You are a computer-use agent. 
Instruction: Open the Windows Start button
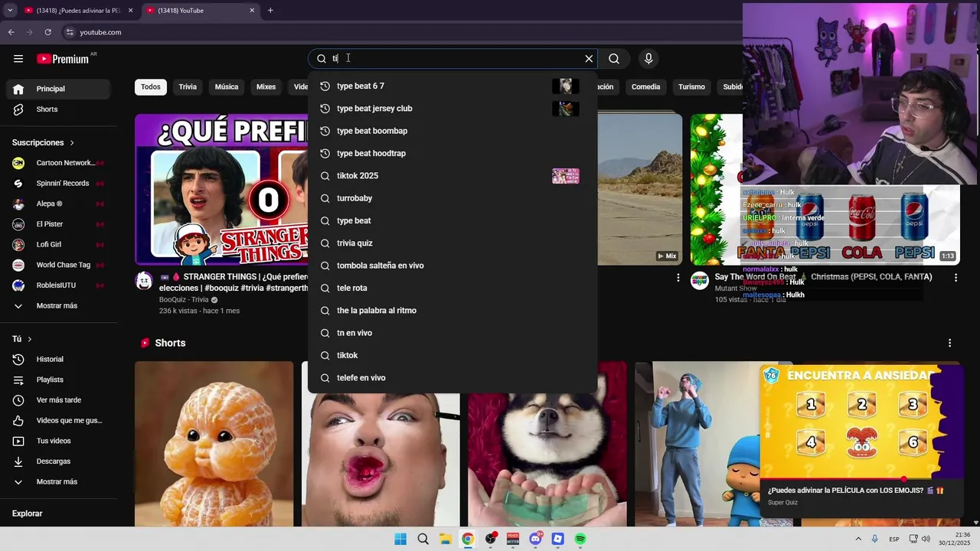400,539
